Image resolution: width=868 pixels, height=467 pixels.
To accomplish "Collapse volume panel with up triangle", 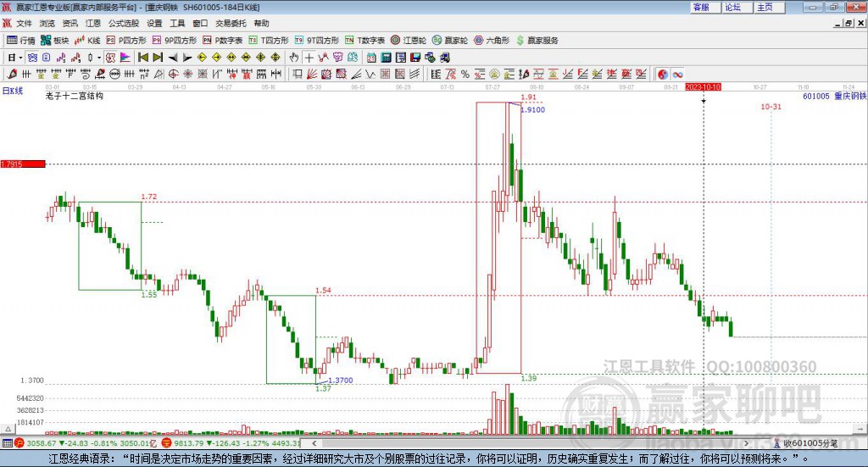I will point(8,429).
